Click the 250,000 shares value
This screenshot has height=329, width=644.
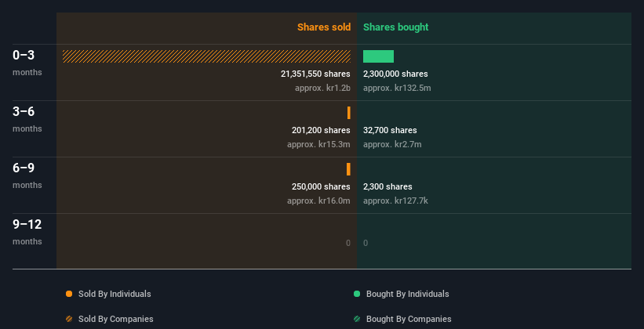pyautogui.click(x=321, y=186)
